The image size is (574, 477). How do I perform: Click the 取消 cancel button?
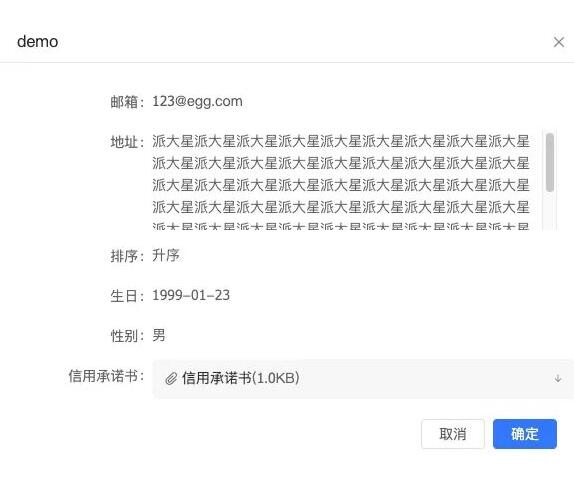click(x=453, y=434)
